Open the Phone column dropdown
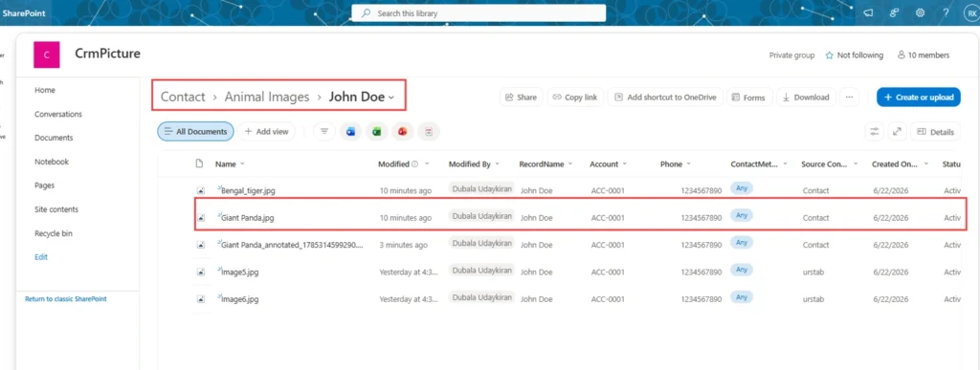 point(689,164)
